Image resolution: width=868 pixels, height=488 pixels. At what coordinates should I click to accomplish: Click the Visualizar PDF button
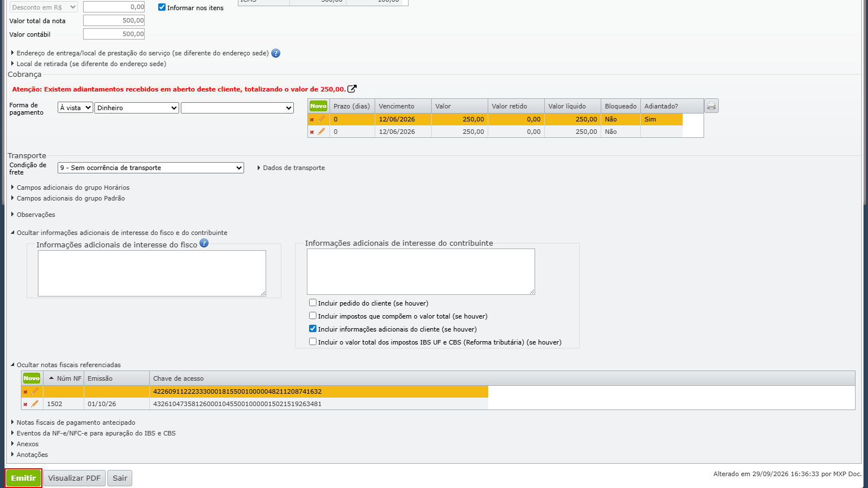[74, 478]
